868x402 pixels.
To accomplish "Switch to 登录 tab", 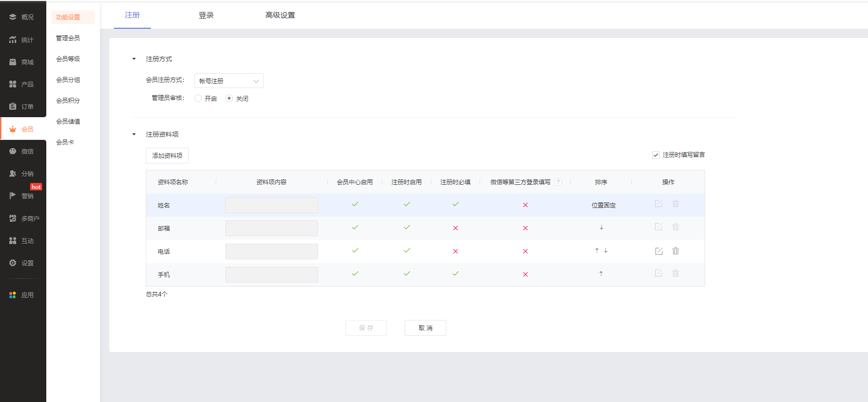I will (206, 15).
